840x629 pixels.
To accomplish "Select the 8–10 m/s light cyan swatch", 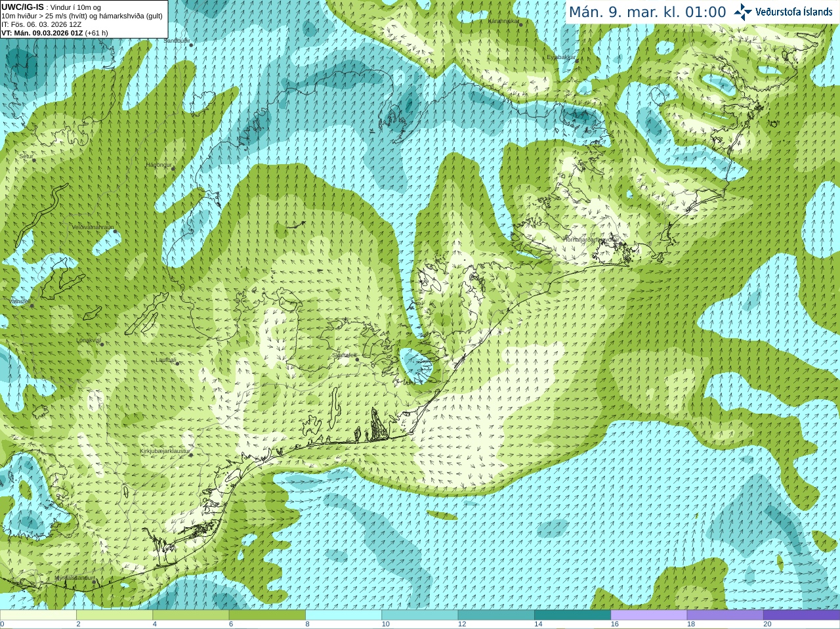I will pos(343,615).
